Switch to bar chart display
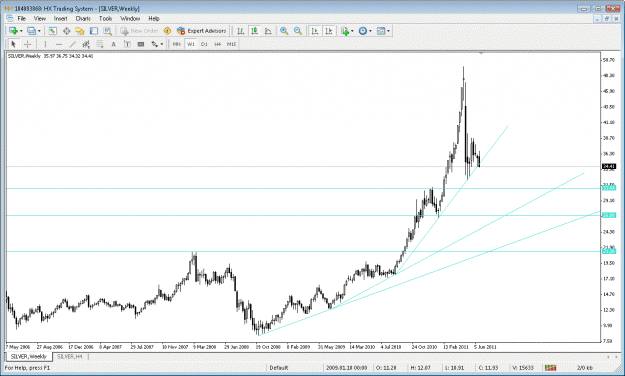Viewport: 625px width, 376px height. [240, 31]
